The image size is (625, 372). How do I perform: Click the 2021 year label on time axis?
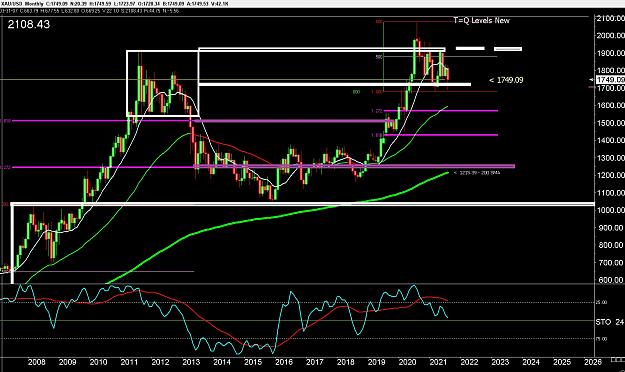(438, 362)
